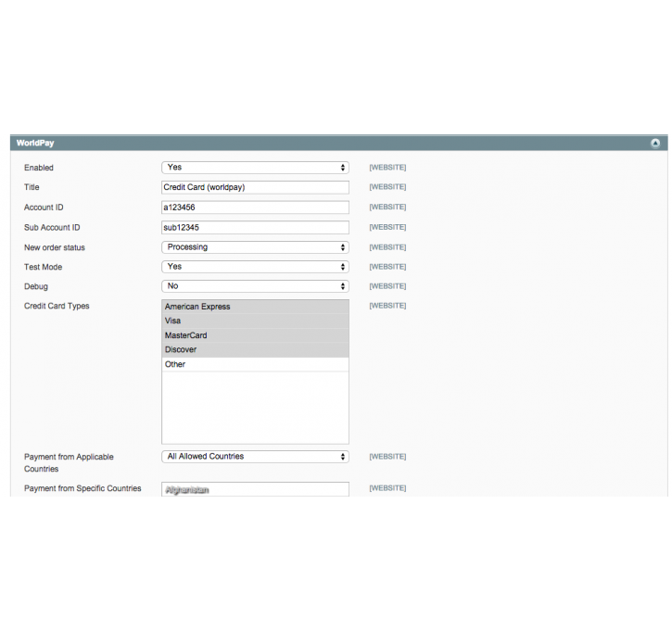The width and height of the screenshot is (672, 630).
Task: Click the Payment from Specific Countries label
Action: point(82,488)
